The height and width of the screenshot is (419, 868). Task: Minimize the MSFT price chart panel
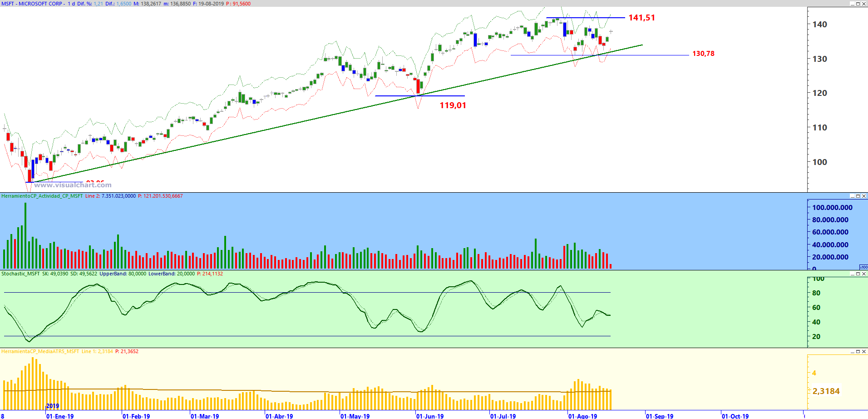click(x=852, y=4)
